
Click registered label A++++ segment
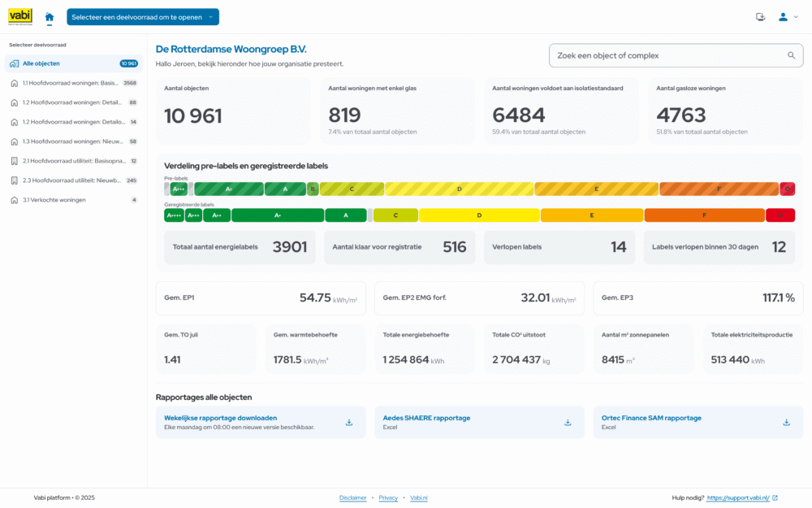point(174,215)
